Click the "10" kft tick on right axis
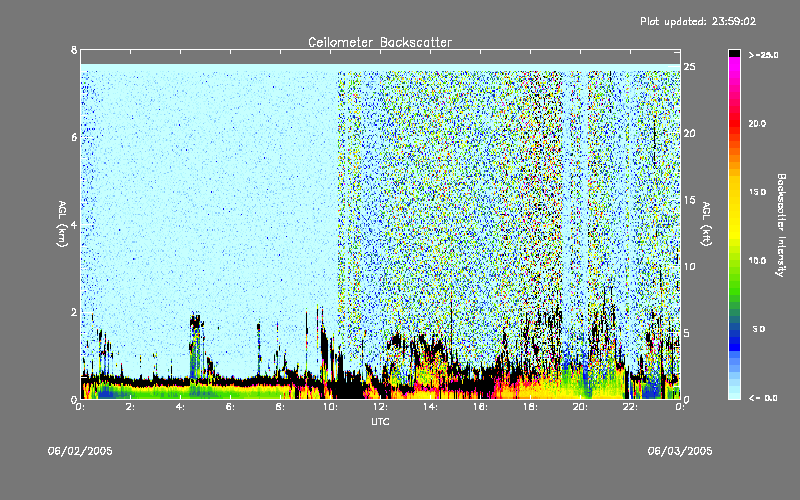This screenshot has height=500, width=800. coord(689,266)
